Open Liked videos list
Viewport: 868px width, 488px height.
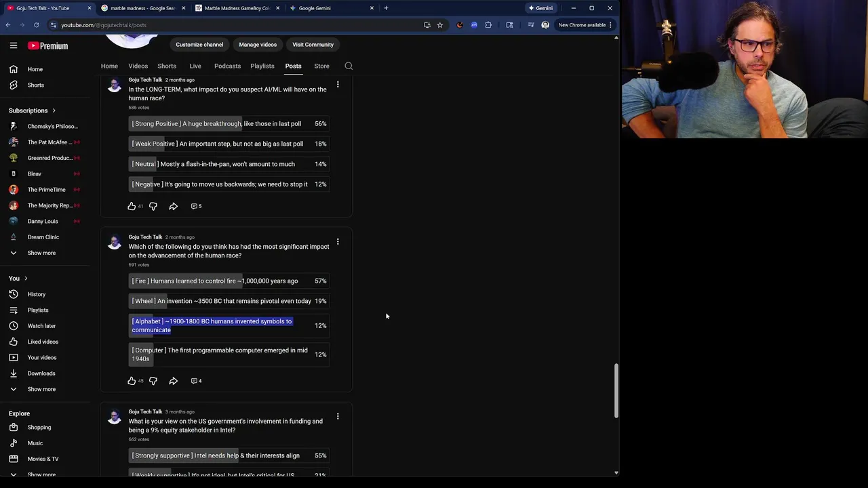43,342
